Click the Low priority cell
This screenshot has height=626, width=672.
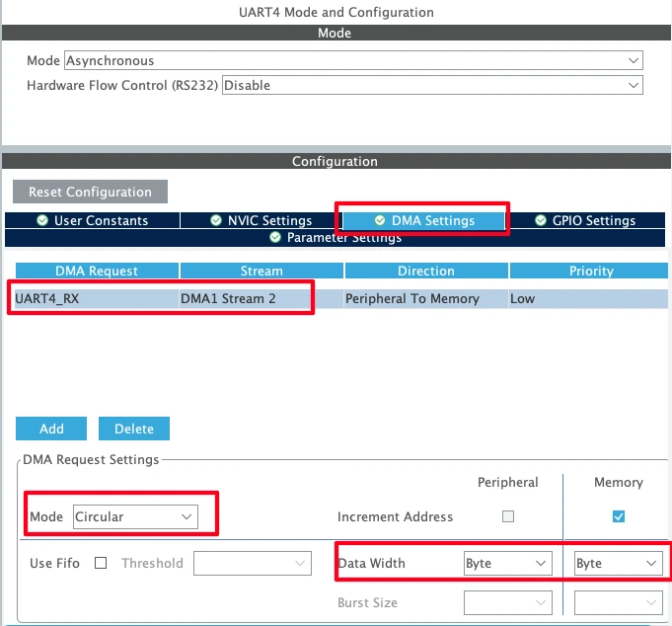point(587,298)
